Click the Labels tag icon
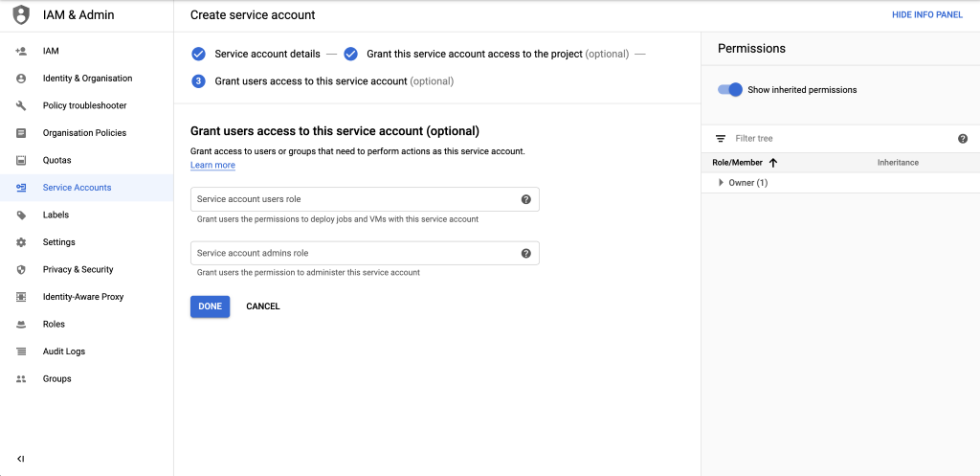 21,215
